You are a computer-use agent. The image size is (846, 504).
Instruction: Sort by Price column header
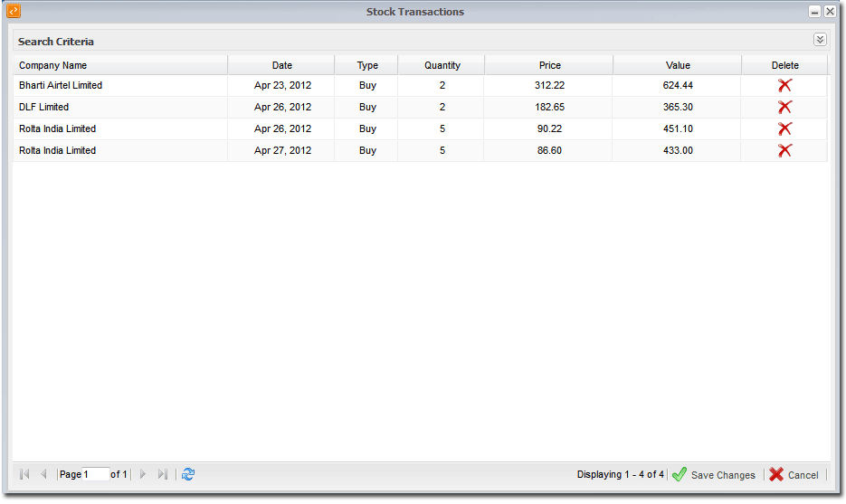tap(549, 65)
